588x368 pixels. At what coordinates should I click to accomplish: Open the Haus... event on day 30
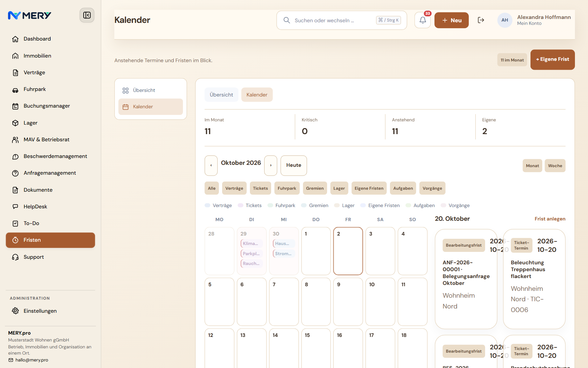pyautogui.click(x=284, y=243)
